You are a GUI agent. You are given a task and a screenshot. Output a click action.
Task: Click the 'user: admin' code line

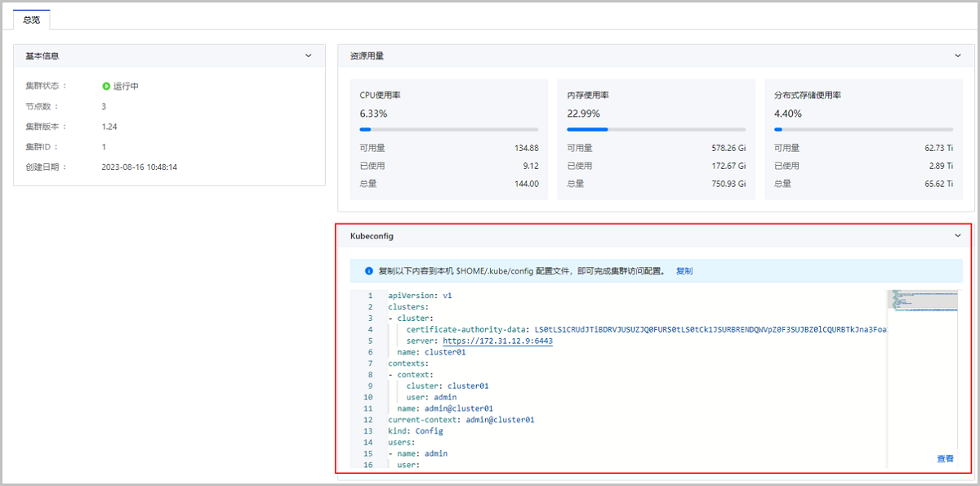click(431, 397)
